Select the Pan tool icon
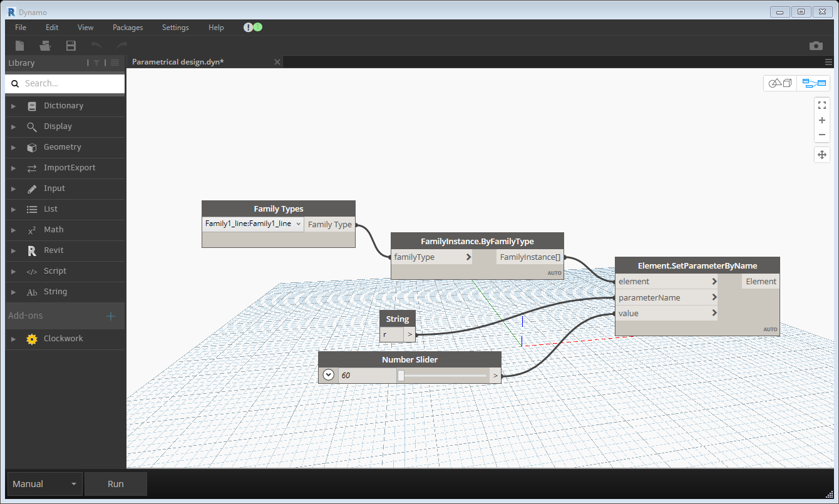The image size is (839, 504). pyautogui.click(x=821, y=154)
